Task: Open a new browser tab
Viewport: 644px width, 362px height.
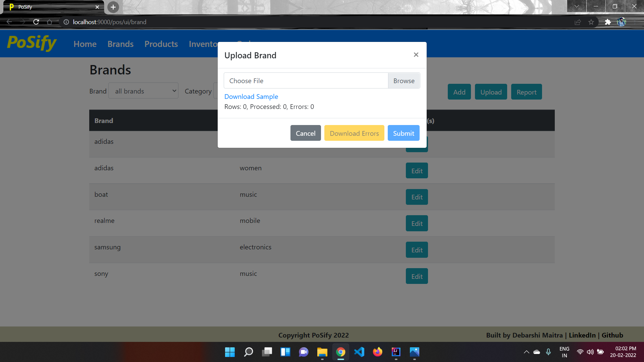Action: [x=113, y=7]
